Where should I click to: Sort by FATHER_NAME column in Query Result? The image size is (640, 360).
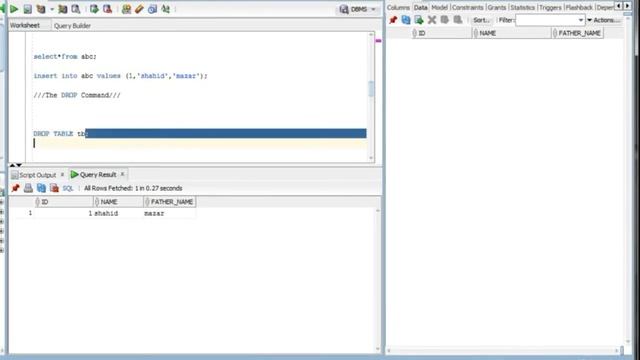coord(169,202)
